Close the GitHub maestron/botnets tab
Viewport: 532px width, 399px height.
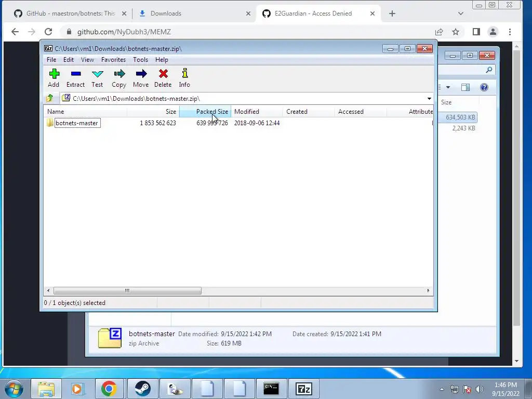[x=124, y=14]
